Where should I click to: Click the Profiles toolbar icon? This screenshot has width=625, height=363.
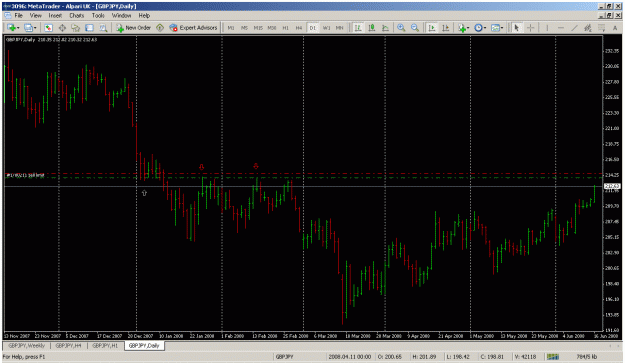pyautogui.click(x=28, y=27)
